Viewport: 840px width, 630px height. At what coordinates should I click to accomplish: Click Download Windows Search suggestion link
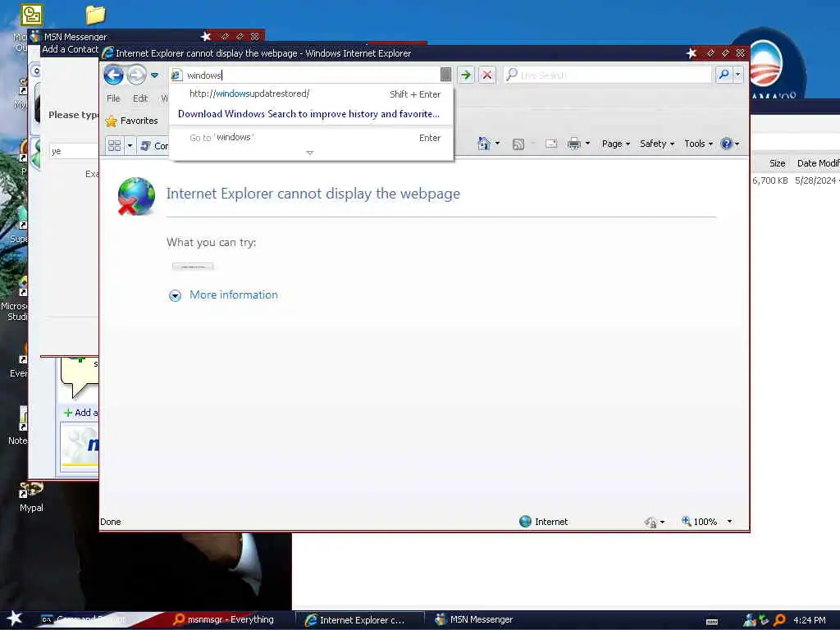(308, 114)
